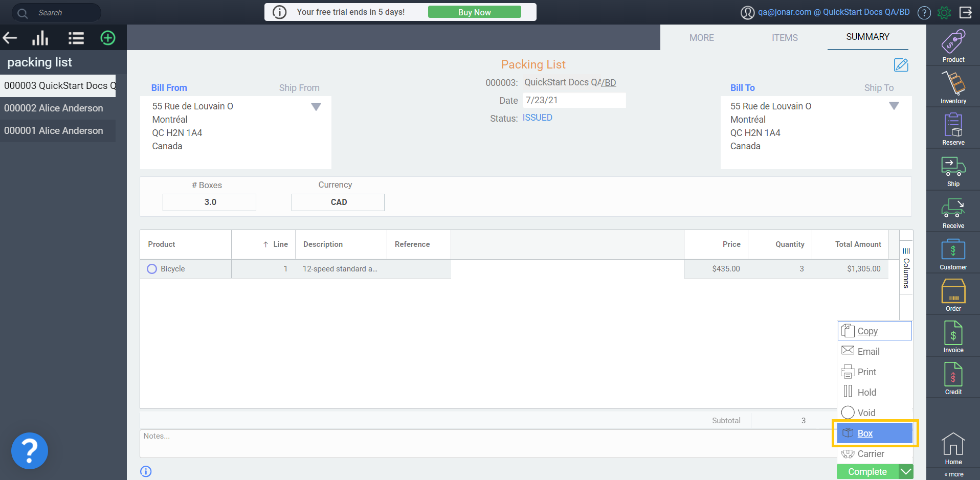Add new packing list plus icon
Viewport: 980px width, 480px height.
(108, 38)
